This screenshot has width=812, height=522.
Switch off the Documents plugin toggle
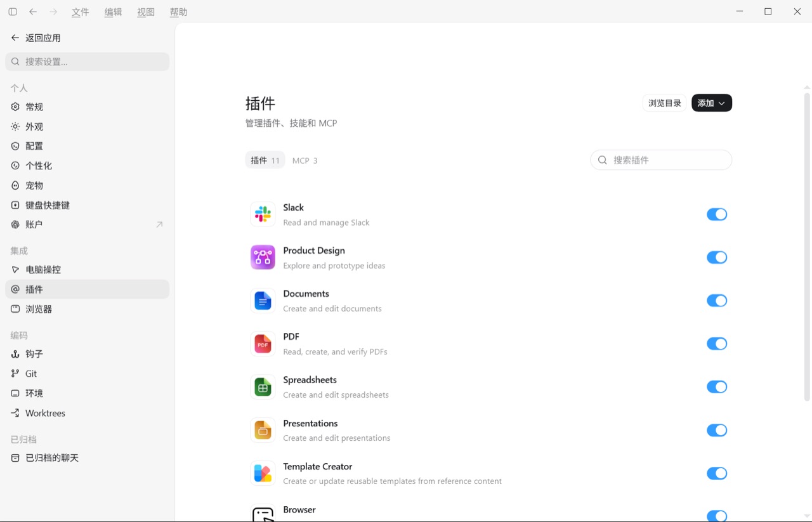[x=717, y=301]
